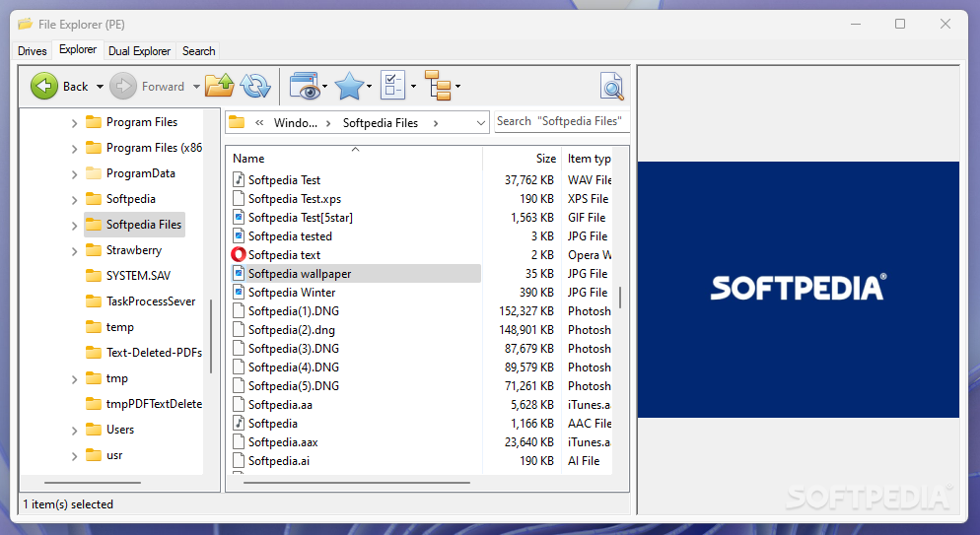Switch to the Search tab

coord(199,51)
